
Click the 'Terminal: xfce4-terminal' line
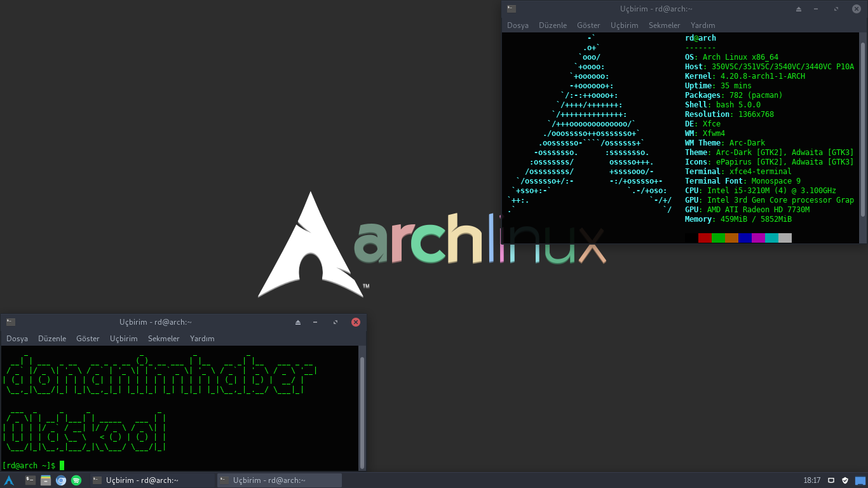click(x=738, y=172)
